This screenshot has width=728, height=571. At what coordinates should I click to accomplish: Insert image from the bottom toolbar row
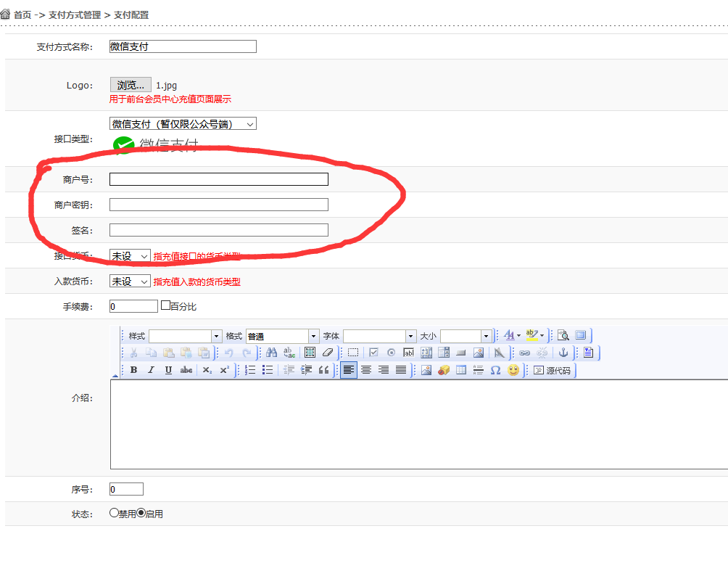point(426,370)
